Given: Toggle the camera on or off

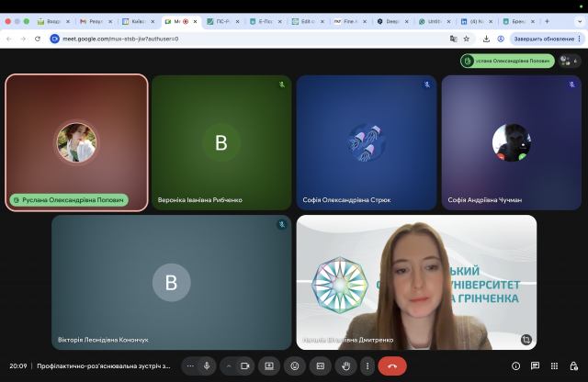Looking at the screenshot, I should (x=245, y=365).
